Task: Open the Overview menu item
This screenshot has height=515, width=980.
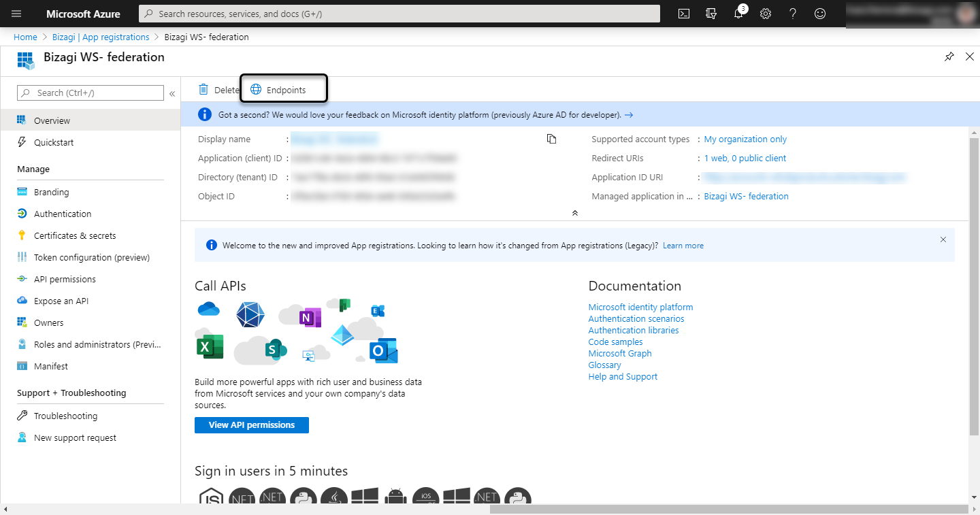Action: pyautogui.click(x=91, y=120)
